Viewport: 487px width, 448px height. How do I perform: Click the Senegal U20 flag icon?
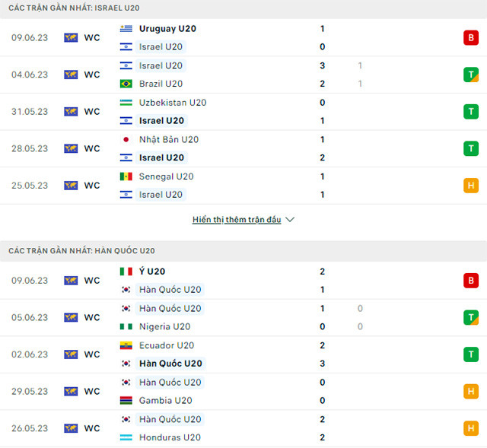126,176
